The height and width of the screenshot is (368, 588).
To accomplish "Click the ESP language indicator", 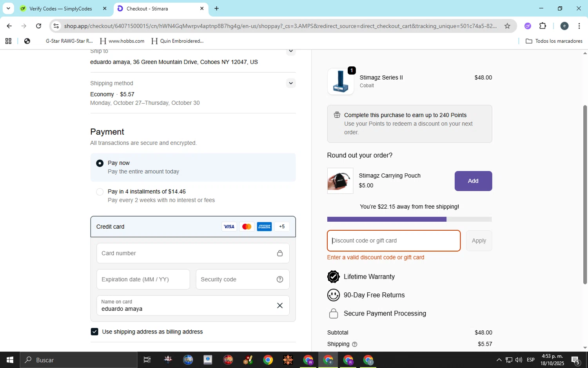I will (x=531, y=360).
